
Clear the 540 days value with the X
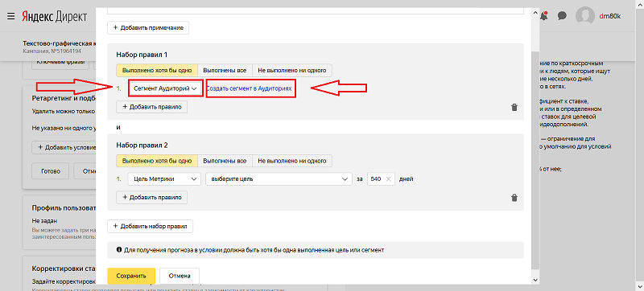(x=388, y=179)
